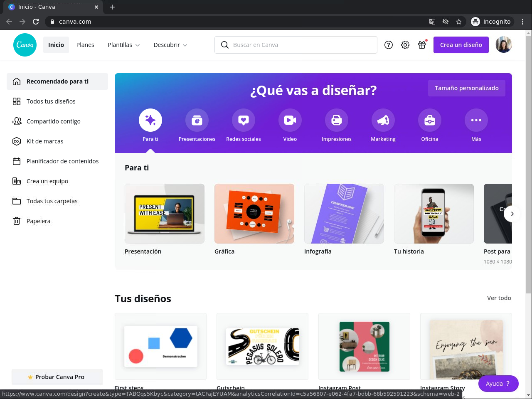The height and width of the screenshot is (399, 532).
Task: Select the Marketing megaphone icon
Action: (x=383, y=120)
